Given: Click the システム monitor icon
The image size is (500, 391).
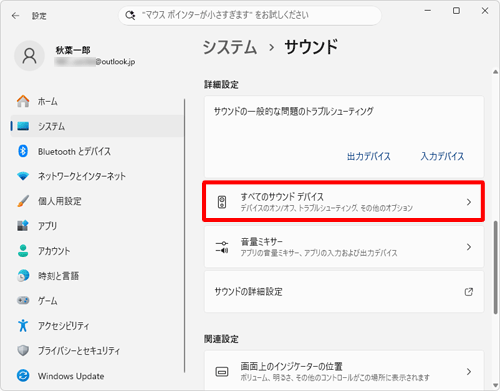Looking at the screenshot, I should click(x=23, y=126).
